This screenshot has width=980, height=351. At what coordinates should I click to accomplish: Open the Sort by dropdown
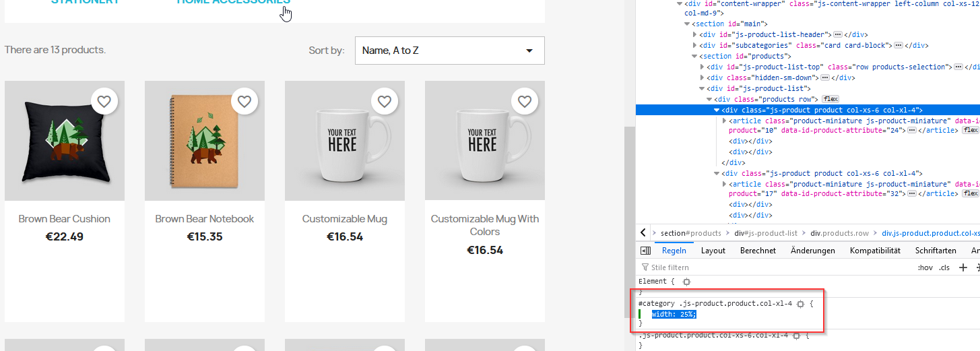(449, 51)
